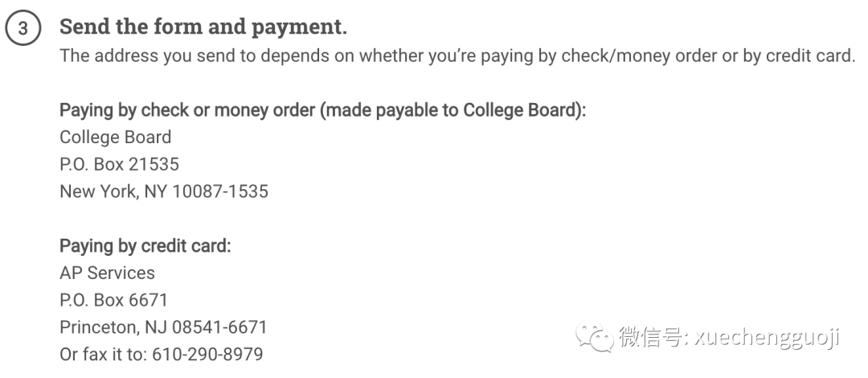This screenshot has height=378, width=868.
Task: Select the sentence about address depending on payment
Action: pyautogui.click(x=457, y=55)
